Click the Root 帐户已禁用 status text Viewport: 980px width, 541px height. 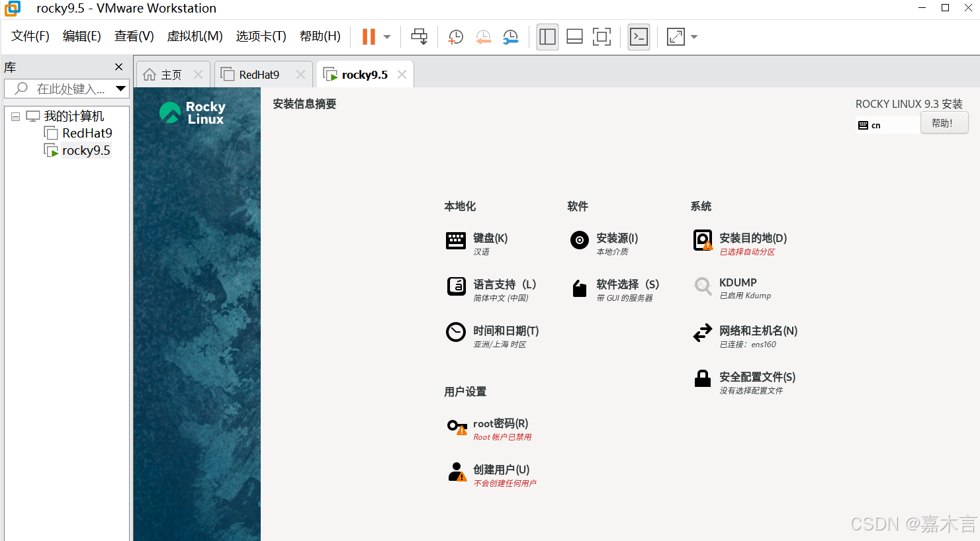(502, 437)
